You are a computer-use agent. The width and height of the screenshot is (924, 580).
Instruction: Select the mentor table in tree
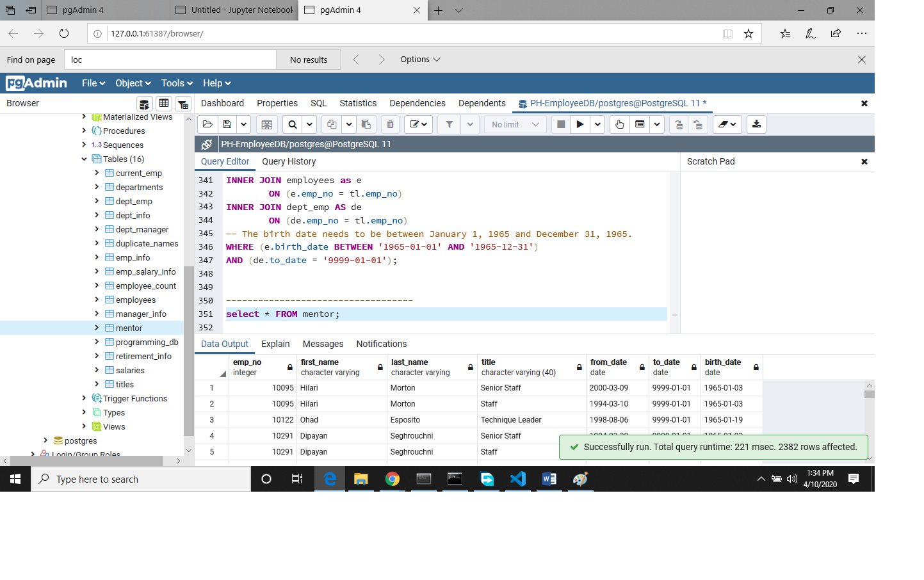pyautogui.click(x=129, y=328)
